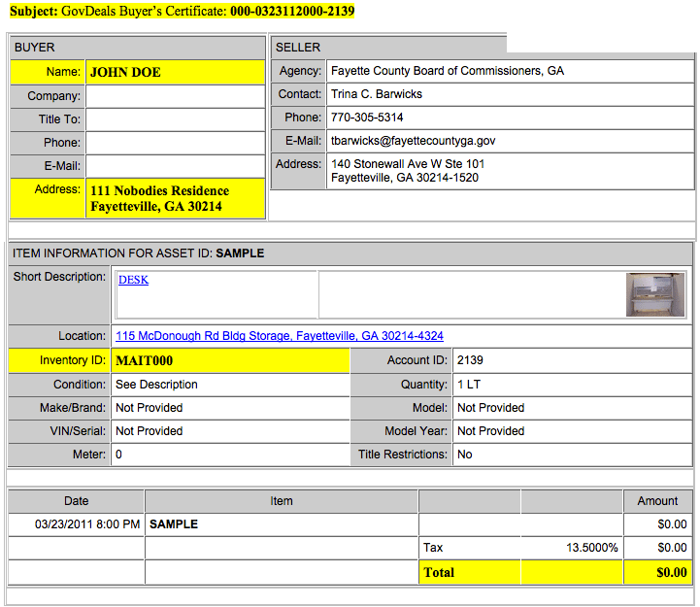Click the empty buyer Phone field
The image size is (700, 607).
click(x=176, y=143)
